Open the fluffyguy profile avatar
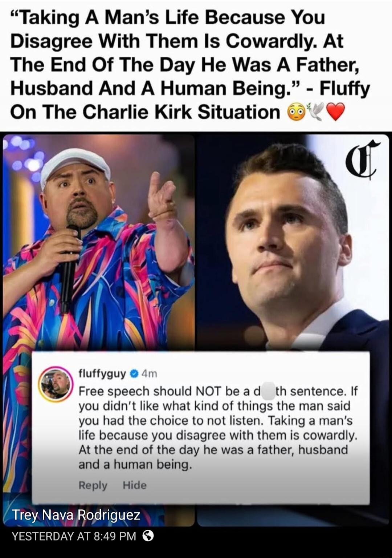The image size is (392, 558). click(56, 384)
